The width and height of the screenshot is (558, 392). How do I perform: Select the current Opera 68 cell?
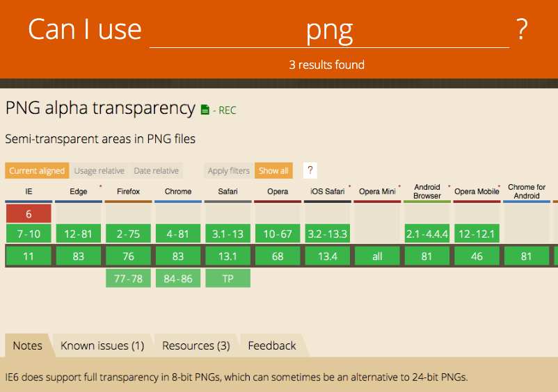coord(278,256)
